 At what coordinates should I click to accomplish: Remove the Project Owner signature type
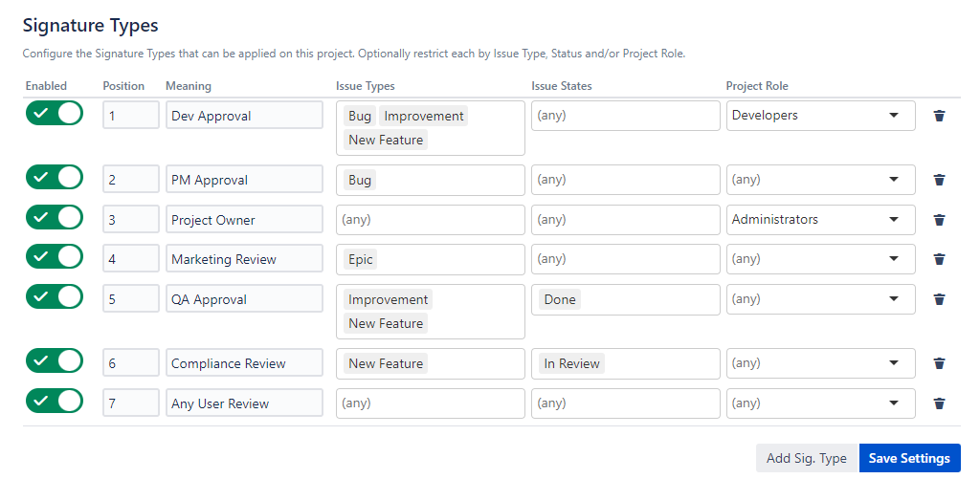coord(939,220)
